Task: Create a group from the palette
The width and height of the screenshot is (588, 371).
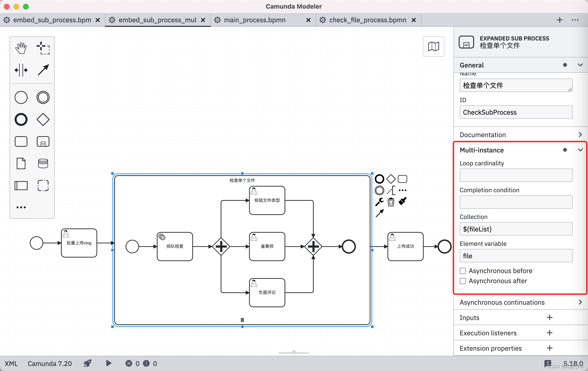Action: pyautogui.click(x=43, y=185)
